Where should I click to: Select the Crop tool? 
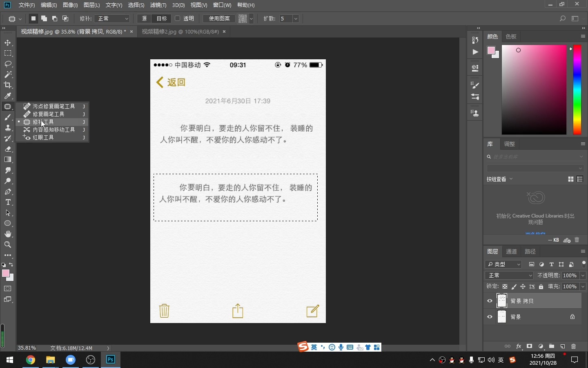click(8, 85)
